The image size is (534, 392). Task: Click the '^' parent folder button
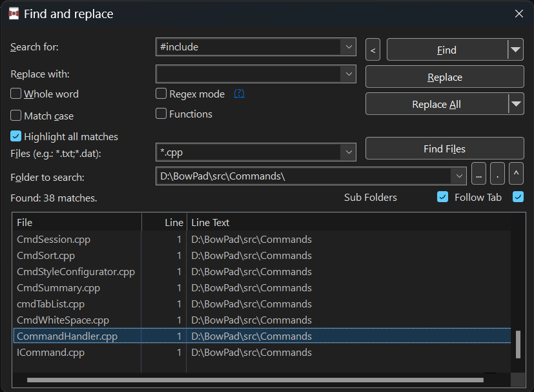[x=515, y=174]
